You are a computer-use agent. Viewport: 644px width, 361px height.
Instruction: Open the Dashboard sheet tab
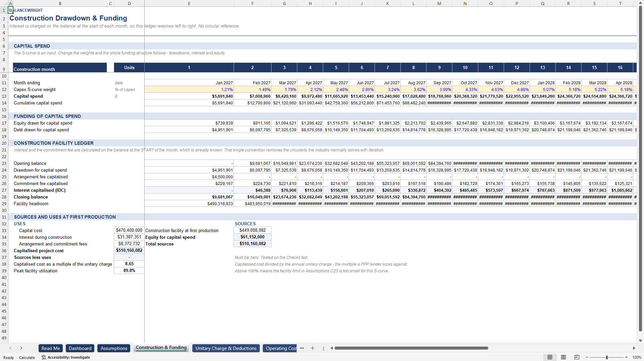tap(80, 348)
